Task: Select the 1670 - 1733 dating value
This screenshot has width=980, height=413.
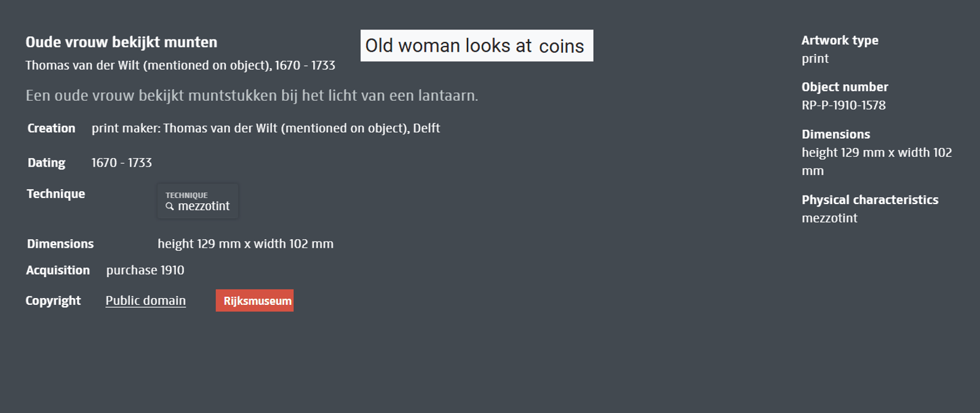Action: (122, 163)
